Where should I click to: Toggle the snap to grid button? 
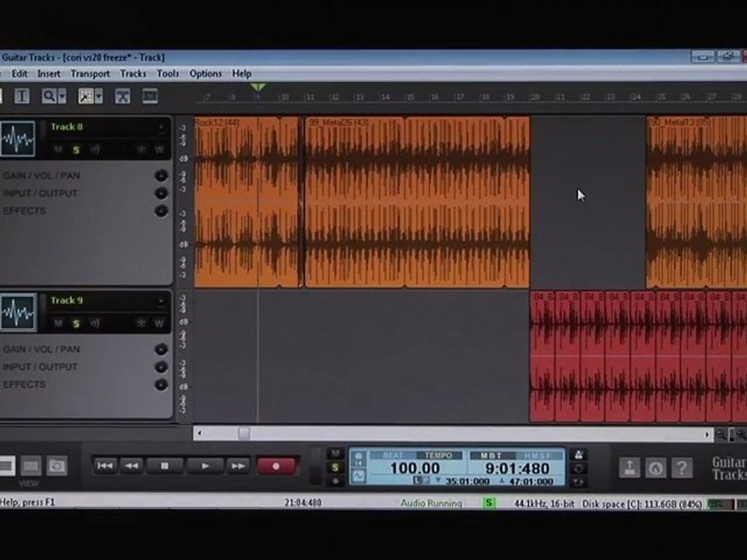coord(86,96)
